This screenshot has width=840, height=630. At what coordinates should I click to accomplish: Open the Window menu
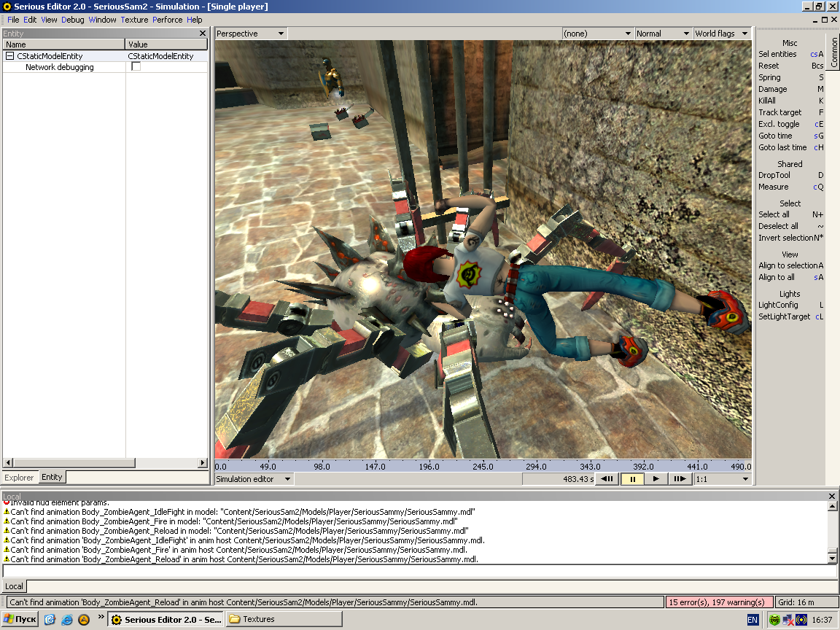pos(102,20)
